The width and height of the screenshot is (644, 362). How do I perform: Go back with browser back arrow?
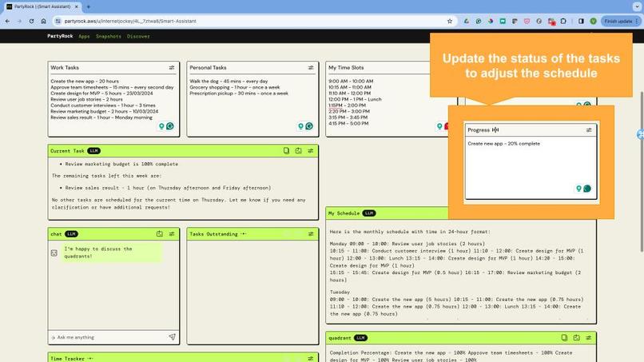pyautogui.click(x=7, y=21)
